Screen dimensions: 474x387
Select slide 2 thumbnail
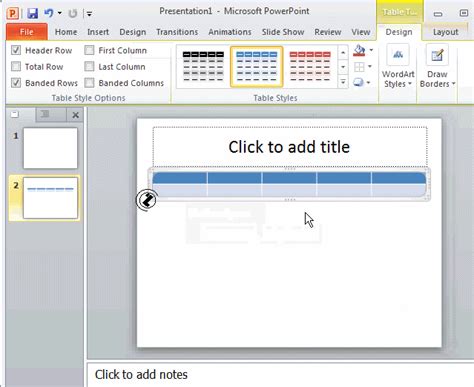pos(50,198)
